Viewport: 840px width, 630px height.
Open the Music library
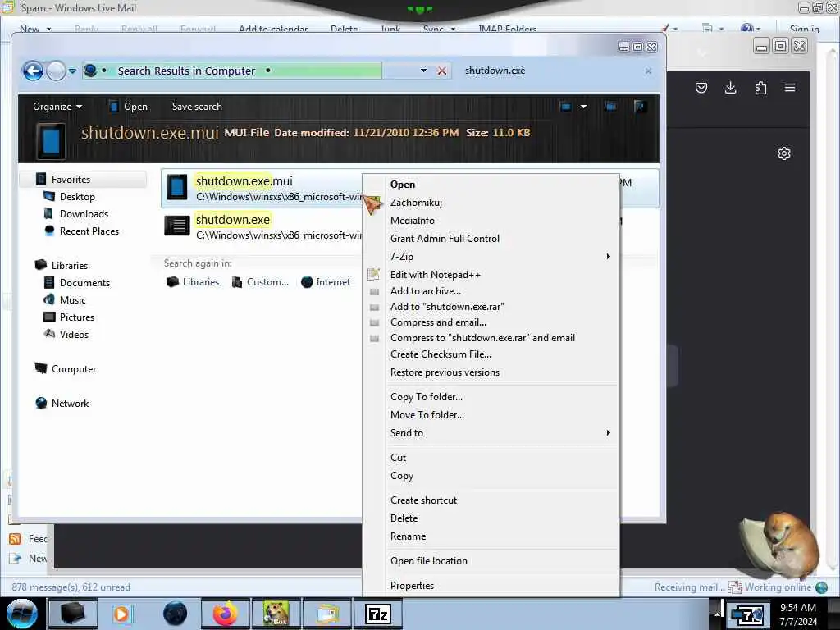pos(72,300)
